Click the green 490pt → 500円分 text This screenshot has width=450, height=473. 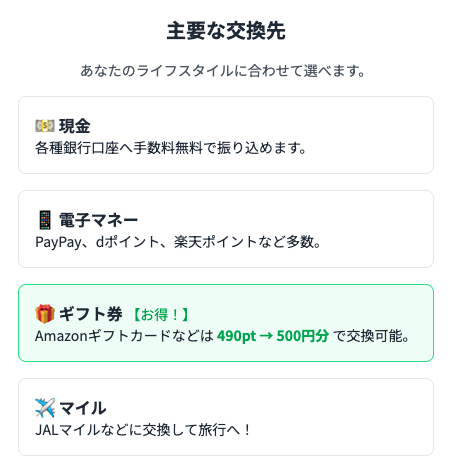pyautogui.click(x=273, y=336)
